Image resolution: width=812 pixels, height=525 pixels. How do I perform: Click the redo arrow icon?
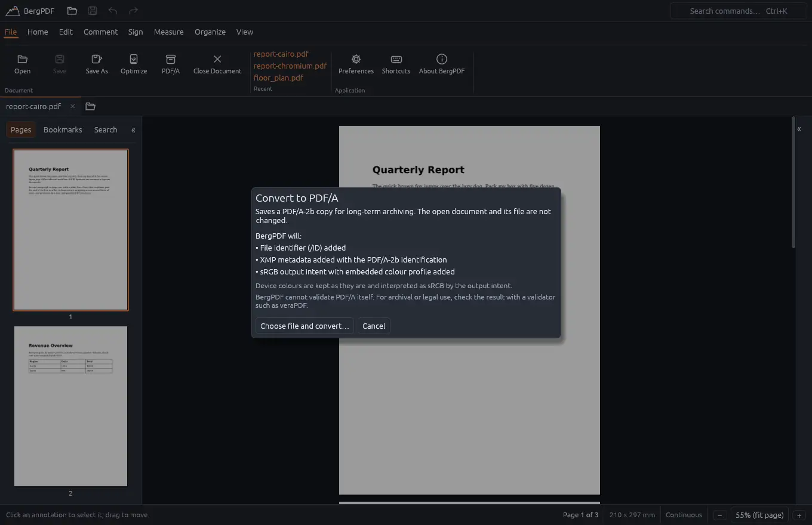pos(133,11)
